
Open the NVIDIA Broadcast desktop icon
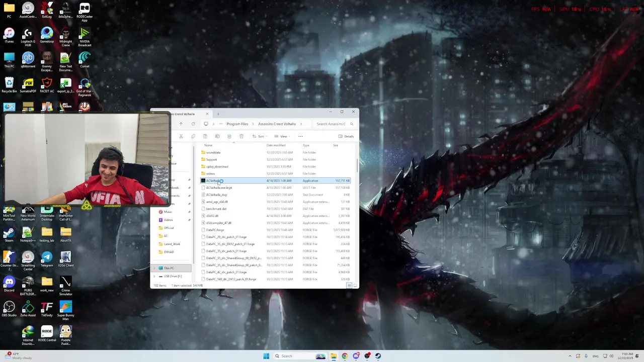[x=85, y=37]
